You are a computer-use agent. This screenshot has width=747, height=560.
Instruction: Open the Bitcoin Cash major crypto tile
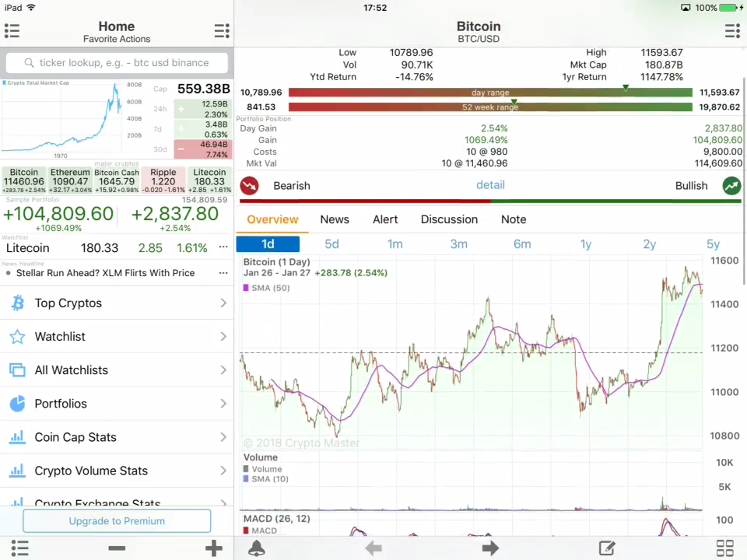click(117, 180)
